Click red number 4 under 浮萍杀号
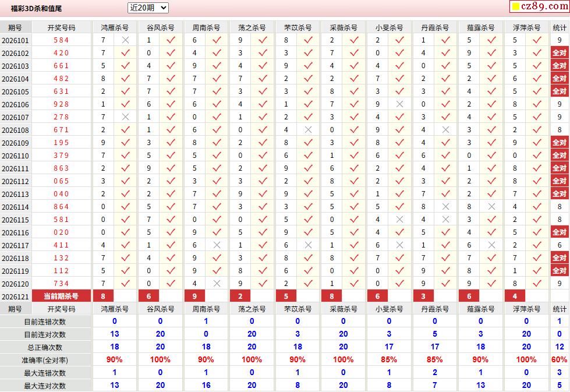570x392 pixels. coord(515,296)
